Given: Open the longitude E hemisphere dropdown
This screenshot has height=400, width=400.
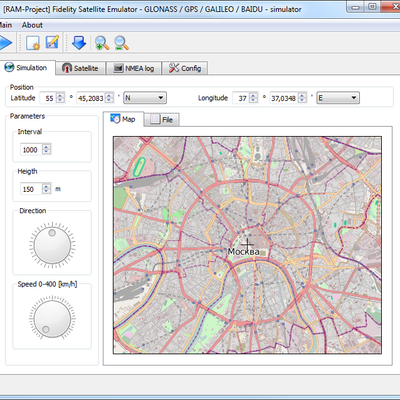Looking at the screenshot, I should pos(338,98).
